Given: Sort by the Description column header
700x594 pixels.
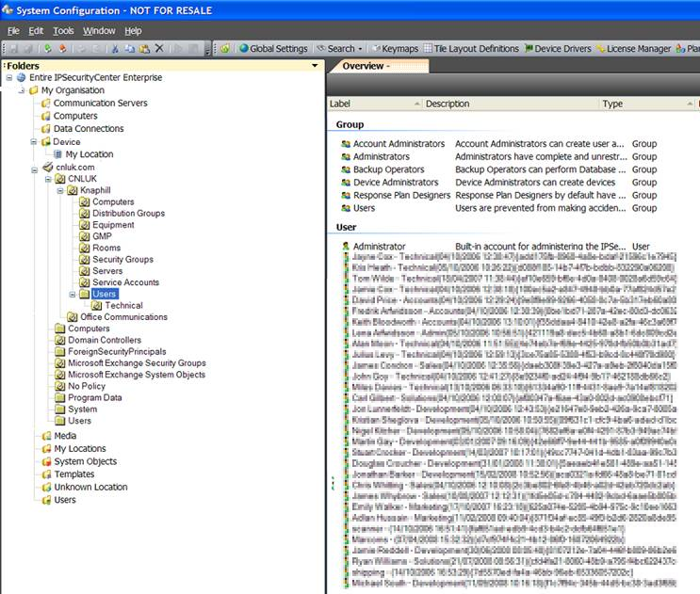Looking at the screenshot, I should pyautogui.click(x=447, y=104).
